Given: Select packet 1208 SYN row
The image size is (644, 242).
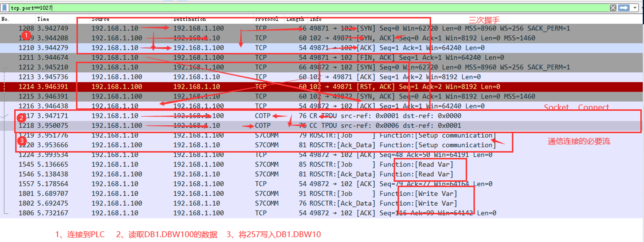Looking at the screenshot, I should (x=250, y=28).
